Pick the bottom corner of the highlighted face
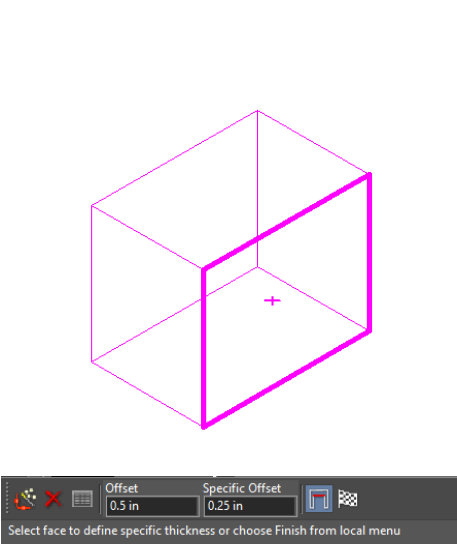This screenshot has height=544, width=457. click(204, 427)
